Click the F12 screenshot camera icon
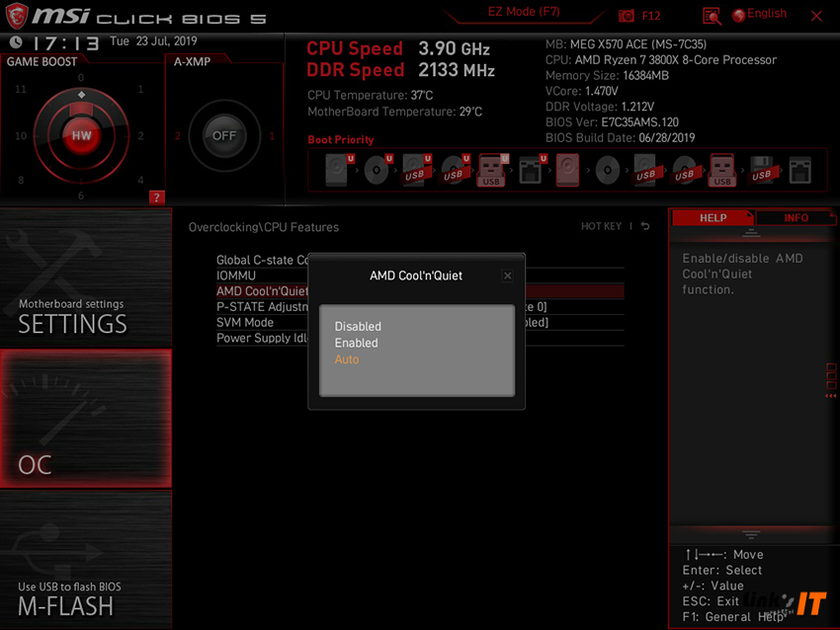The height and width of the screenshot is (630, 840). [626, 16]
